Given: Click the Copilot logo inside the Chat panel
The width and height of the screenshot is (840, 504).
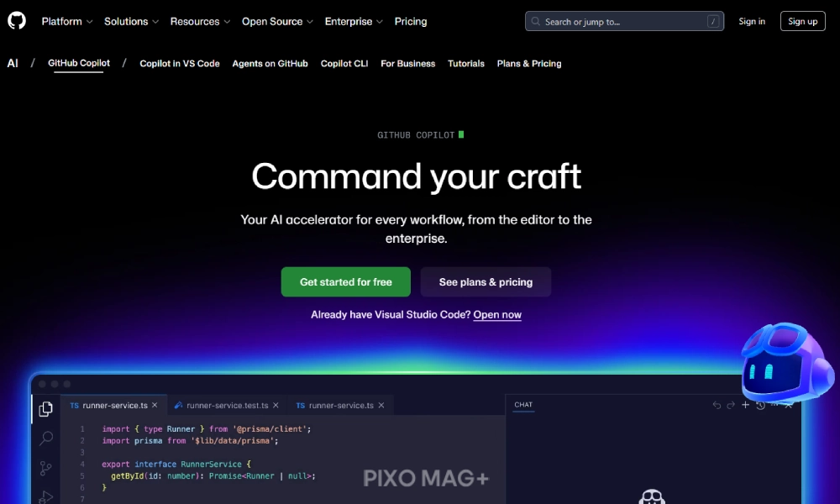Looking at the screenshot, I should point(652,496).
